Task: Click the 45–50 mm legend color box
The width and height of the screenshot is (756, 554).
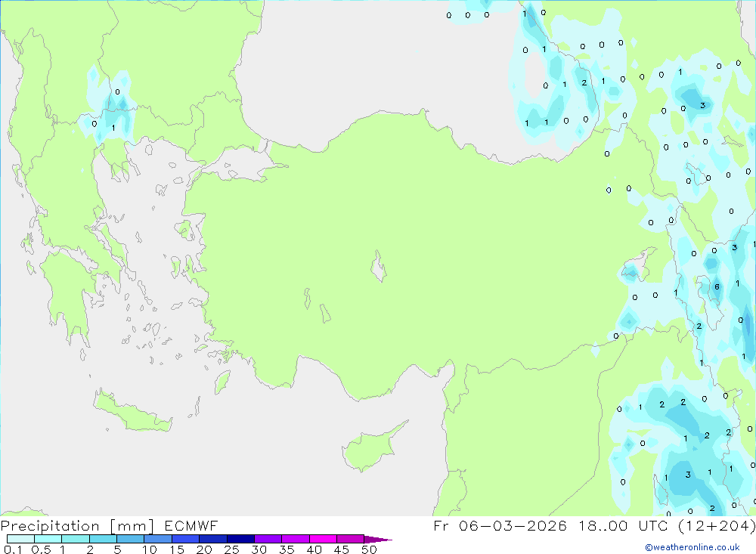Action: [x=350, y=539]
